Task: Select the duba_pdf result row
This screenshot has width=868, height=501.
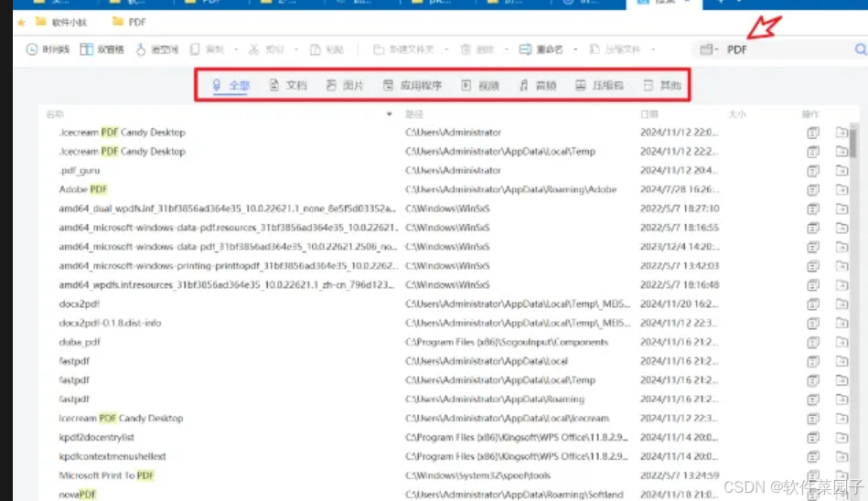Action: pyautogui.click(x=445, y=342)
